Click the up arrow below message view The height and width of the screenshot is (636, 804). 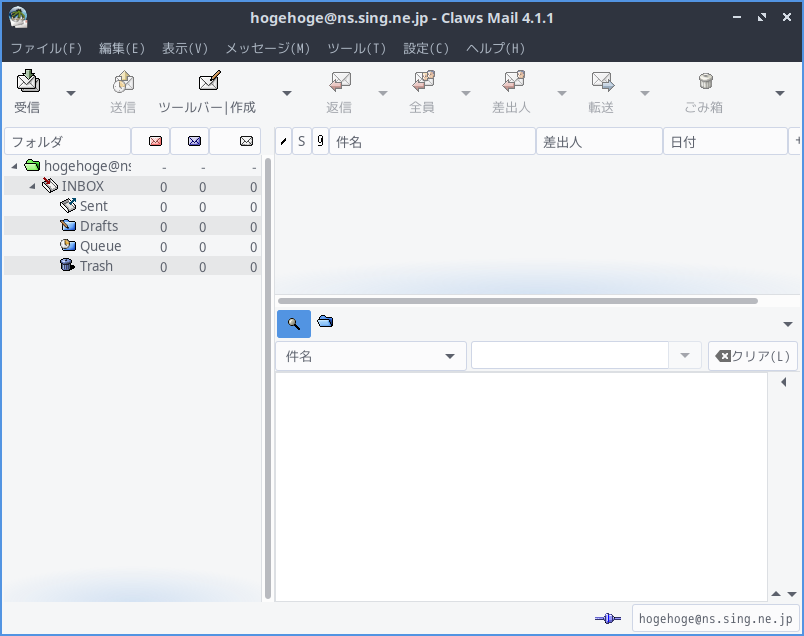pos(776,594)
